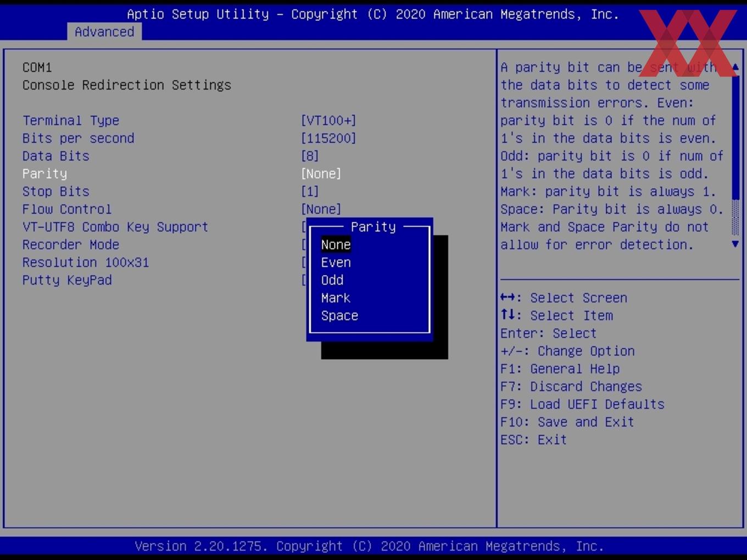Open the [115200] baud rate value
The height and width of the screenshot is (560, 747).
(x=328, y=138)
